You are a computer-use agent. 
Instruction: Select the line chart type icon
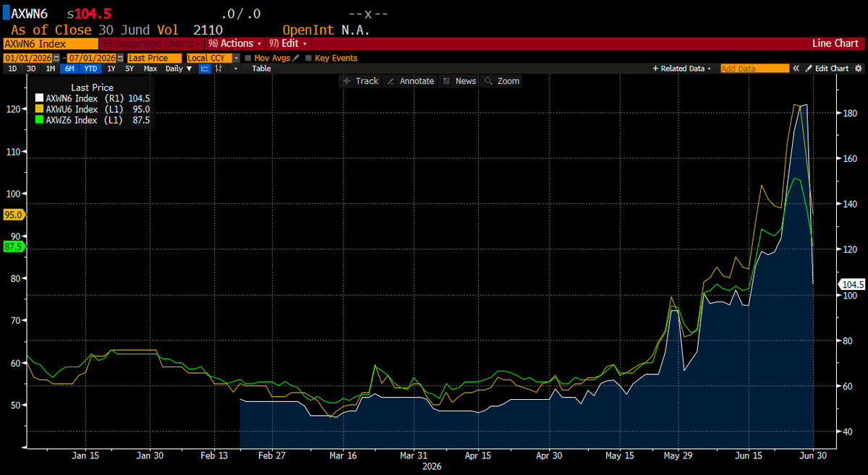point(205,69)
